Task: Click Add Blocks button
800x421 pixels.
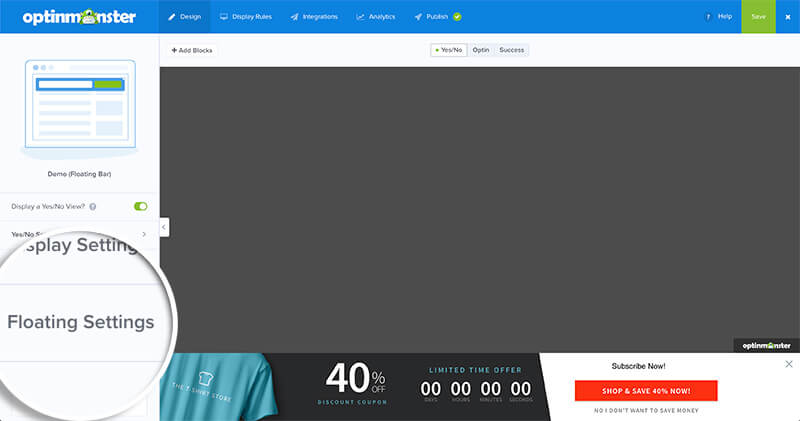Action: pyautogui.click(x=192, y=50)
